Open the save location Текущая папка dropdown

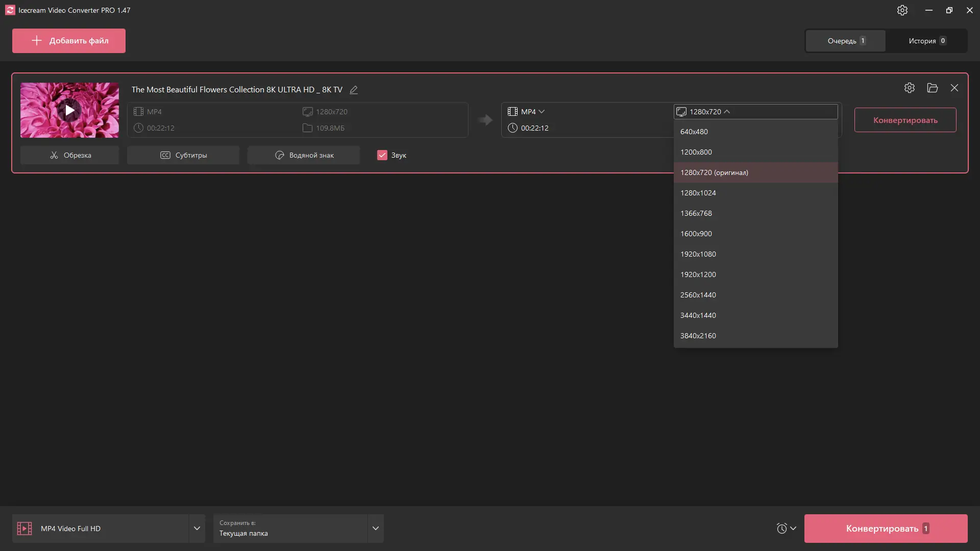[375, 529]
